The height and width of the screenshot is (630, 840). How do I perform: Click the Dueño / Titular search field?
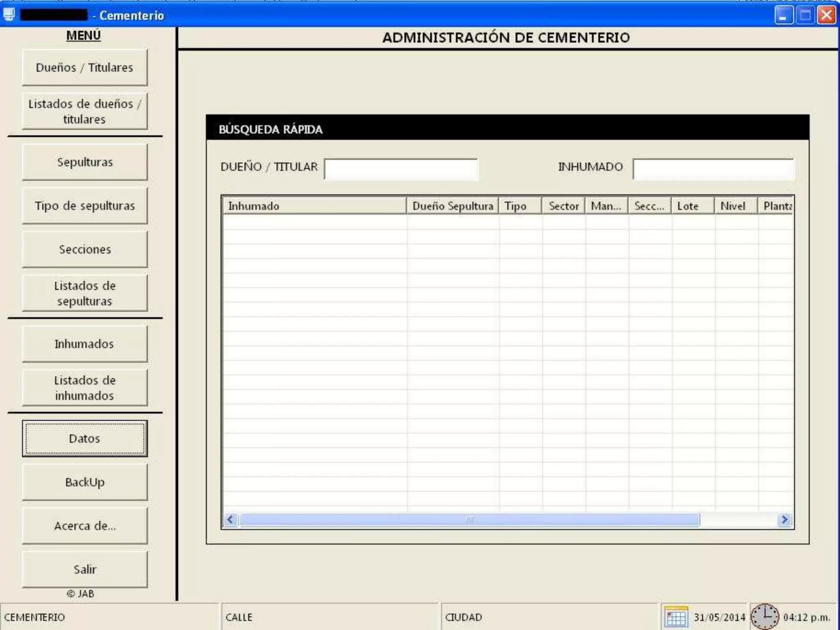401,169
